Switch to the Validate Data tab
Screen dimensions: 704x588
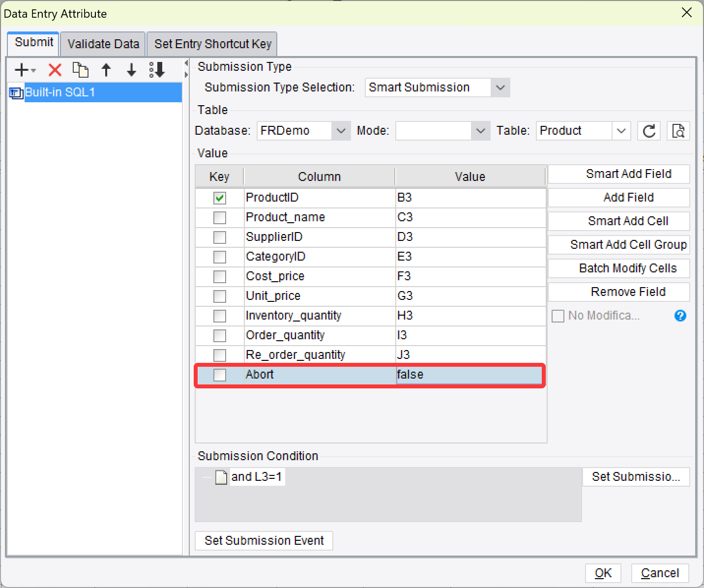pos(102,44)
